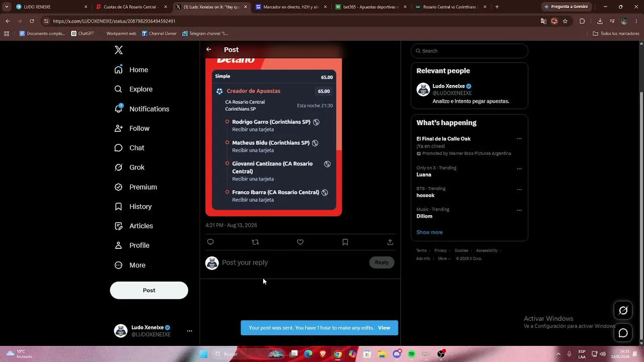Screen dimensions: 644x362
Task: Open the browser downloads icon
Action: point(600,21)
